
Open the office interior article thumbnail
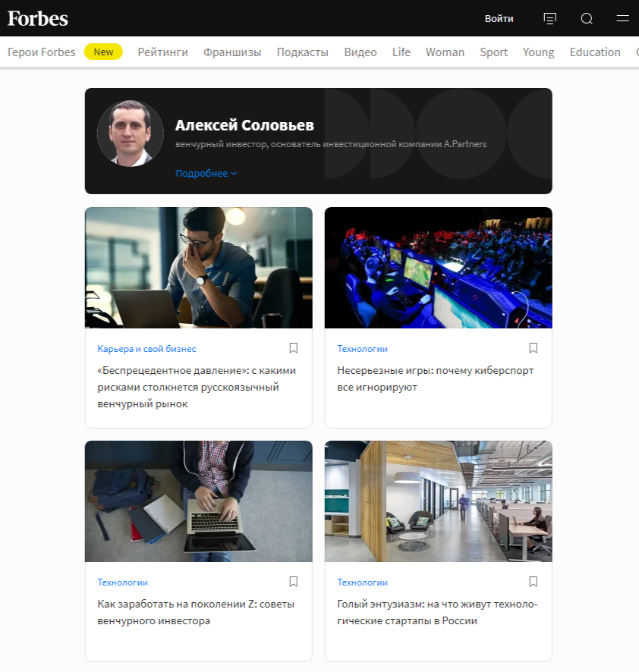click(439, 501)
